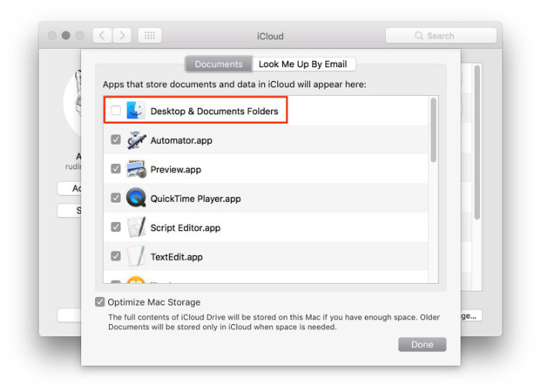Select the Preview.app row text
This screenshot has height=392, width=541.
tap(176, 169)
